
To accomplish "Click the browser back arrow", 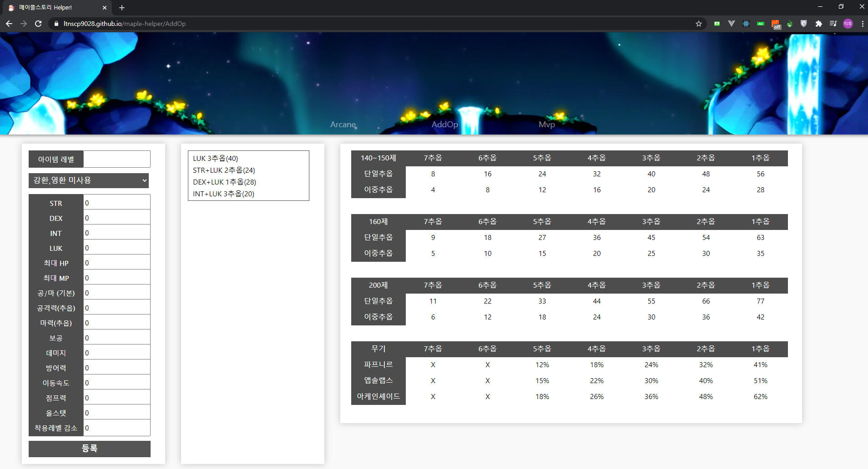I will point(9,24).
